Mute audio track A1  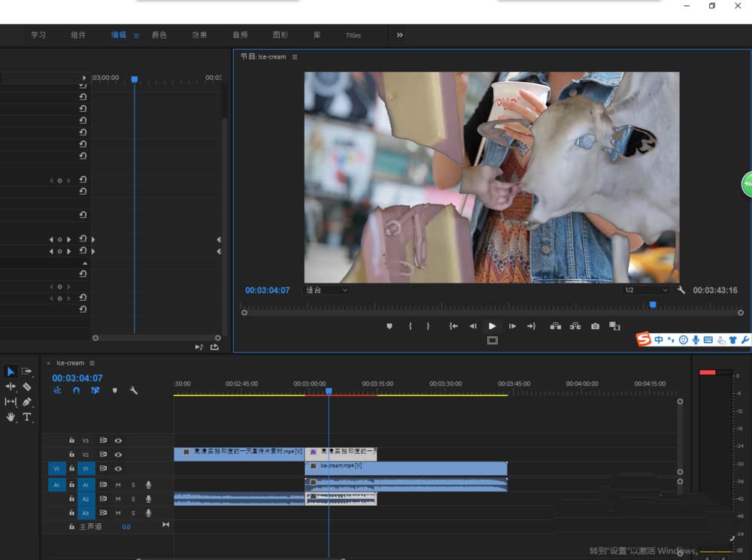(x=118, y=485)
